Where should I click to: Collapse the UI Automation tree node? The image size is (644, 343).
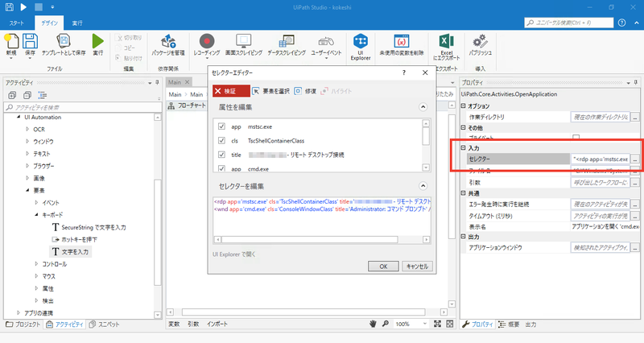(18, 117)
